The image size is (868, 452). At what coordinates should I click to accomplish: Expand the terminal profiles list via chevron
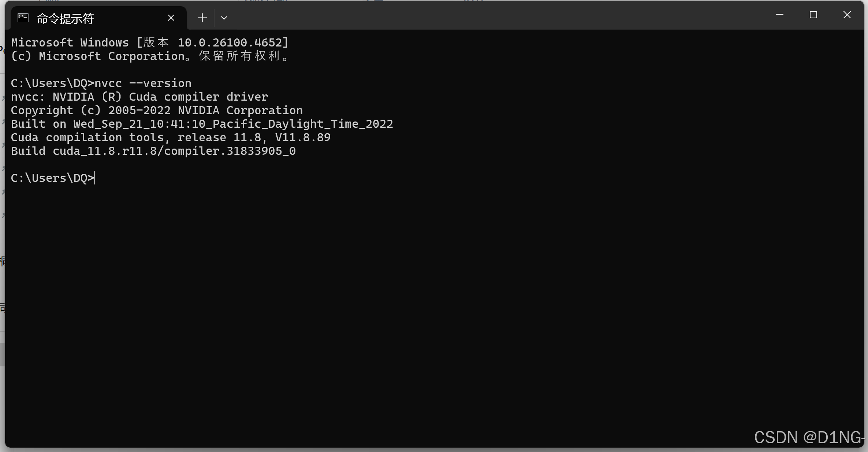click(x=224, y=18)
